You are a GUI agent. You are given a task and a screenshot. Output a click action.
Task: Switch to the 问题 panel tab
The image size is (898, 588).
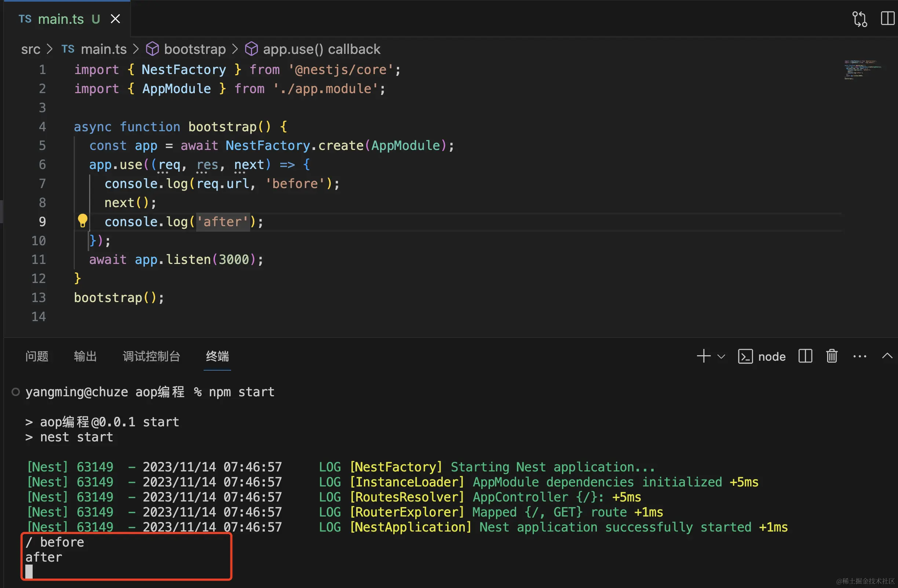tap(37, 356)
